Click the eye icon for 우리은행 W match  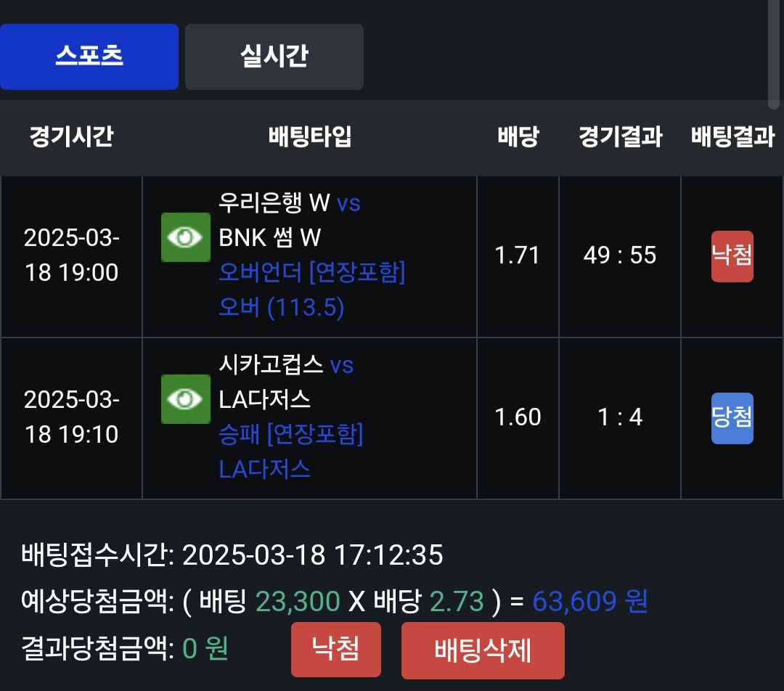pyautogui.click(x=186, y=237)
